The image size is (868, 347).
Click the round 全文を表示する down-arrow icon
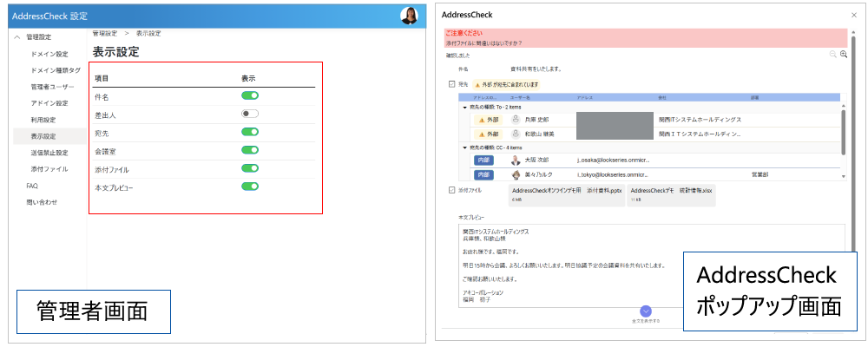[645, 311]
